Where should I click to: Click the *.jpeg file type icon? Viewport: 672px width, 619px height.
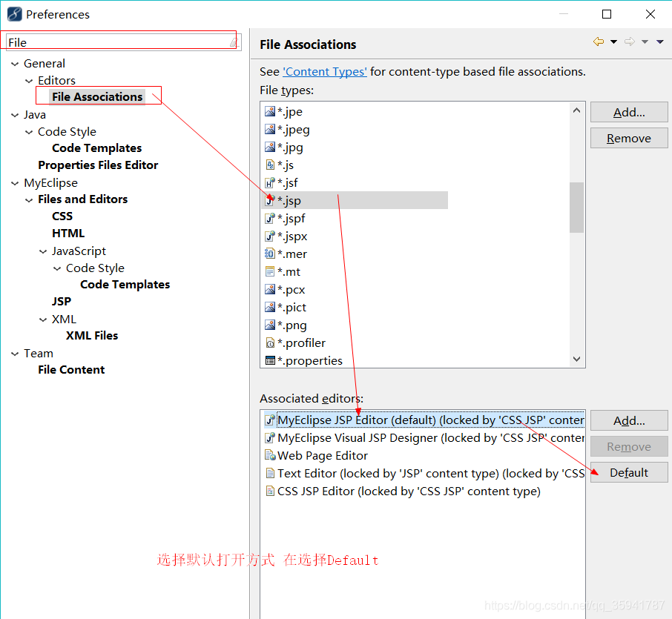tap(269, 130)
